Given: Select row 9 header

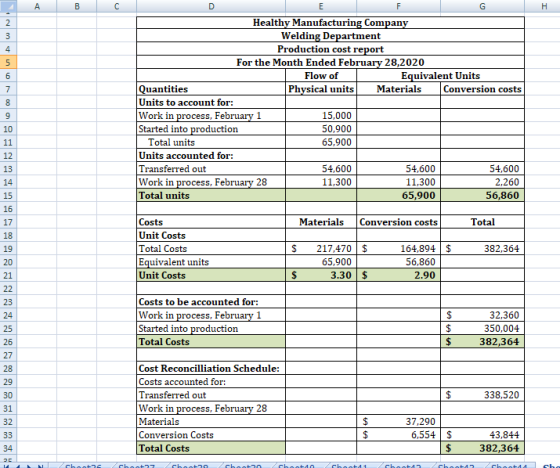Looking at the screenshot, I should pos(8,116).
